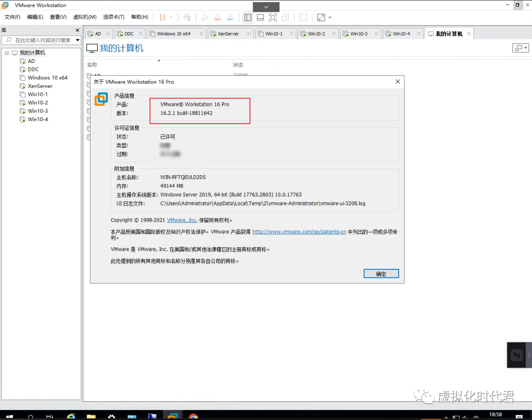
Task: Click the console view toolbar icon
Action: click(303, 17)
